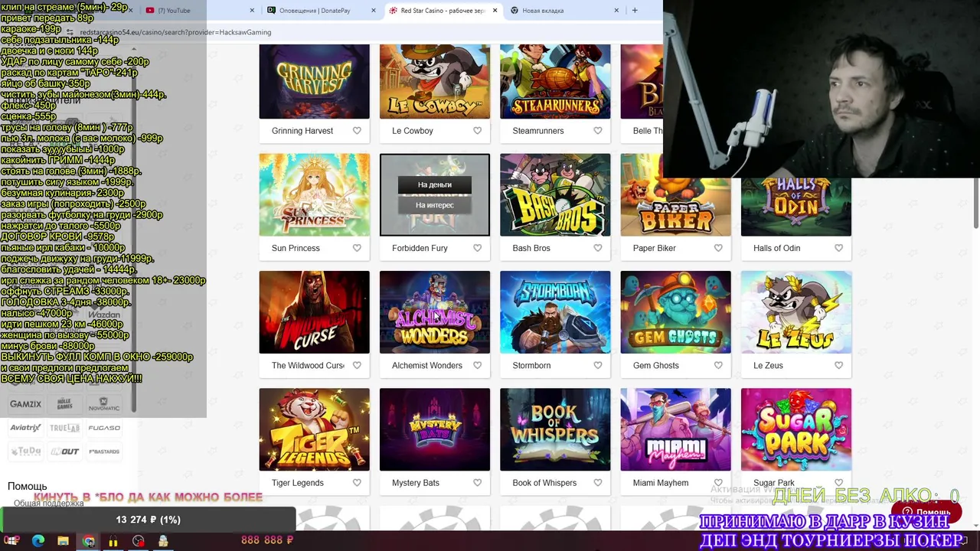
Task: Add Halls of Odin to favorites
Action: [x=838, y=248]
